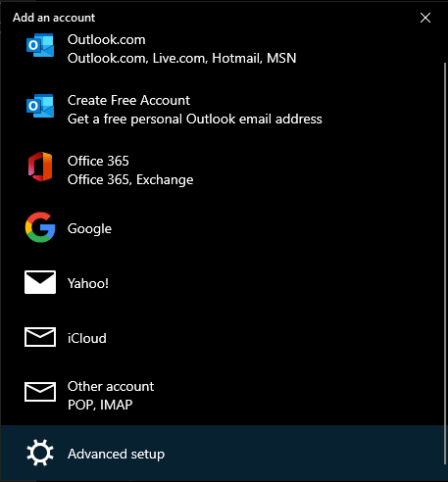Click the Yahoo! envelope icon

(x=40, y=282)
